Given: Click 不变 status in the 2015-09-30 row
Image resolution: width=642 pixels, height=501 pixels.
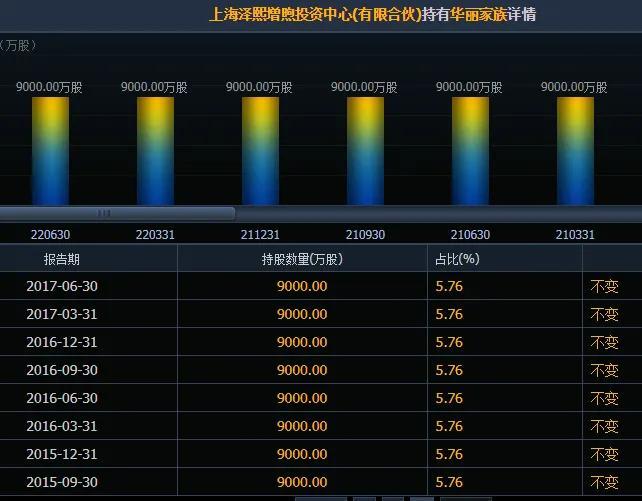Looking at the screenshot, I should click(604, 482).
